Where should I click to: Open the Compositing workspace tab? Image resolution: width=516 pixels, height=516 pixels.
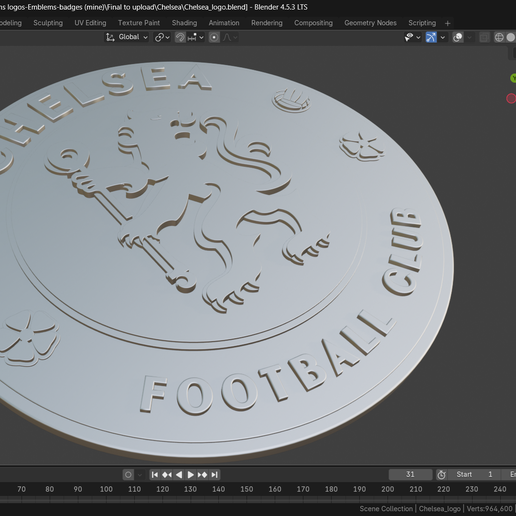[x=313, y=23]
